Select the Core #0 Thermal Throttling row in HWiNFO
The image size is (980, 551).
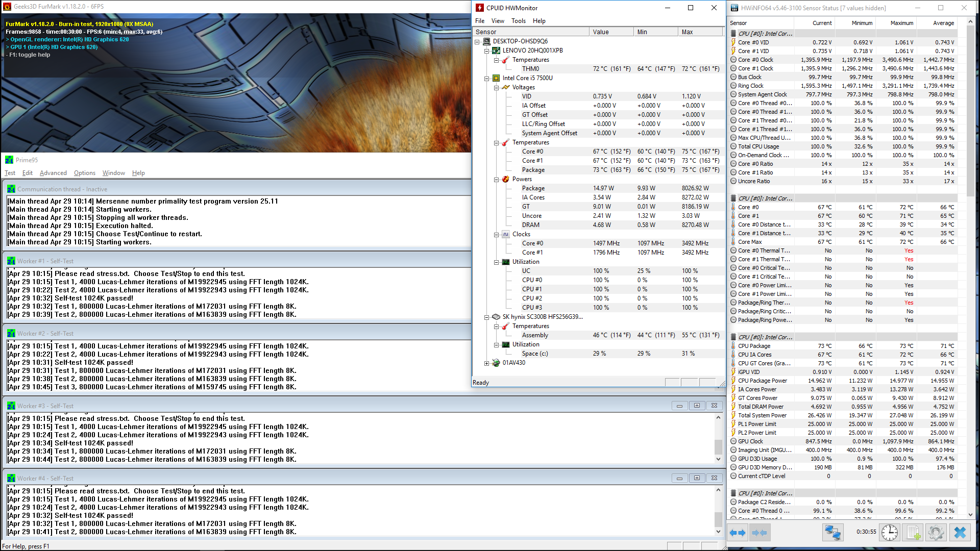[x=842, y=251]
